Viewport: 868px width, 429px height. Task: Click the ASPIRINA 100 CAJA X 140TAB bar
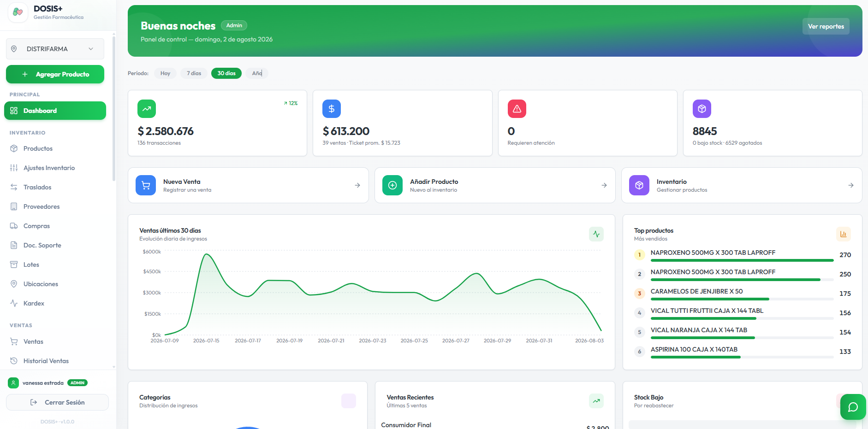[x=742, y=357]
